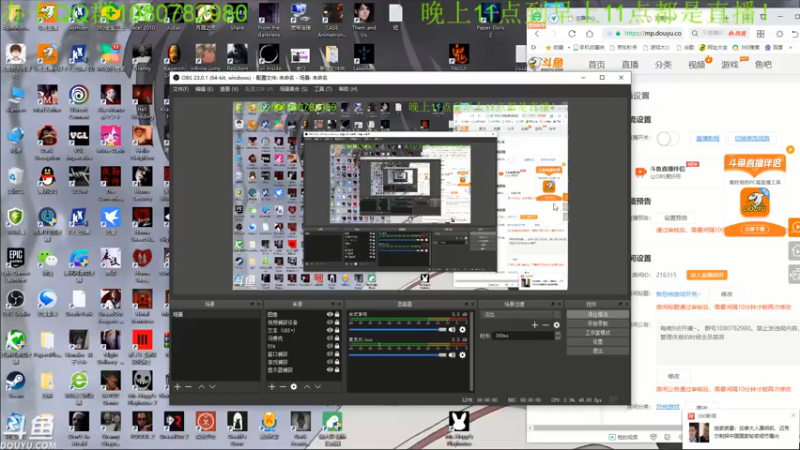Select the QQ penguin desktop icon

click(x=47, y=180)
